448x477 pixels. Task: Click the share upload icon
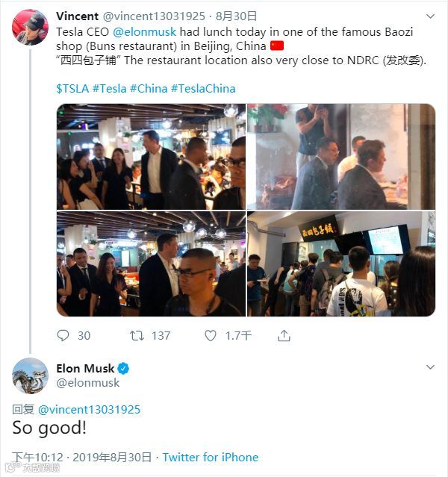click(x=284, y=336)
